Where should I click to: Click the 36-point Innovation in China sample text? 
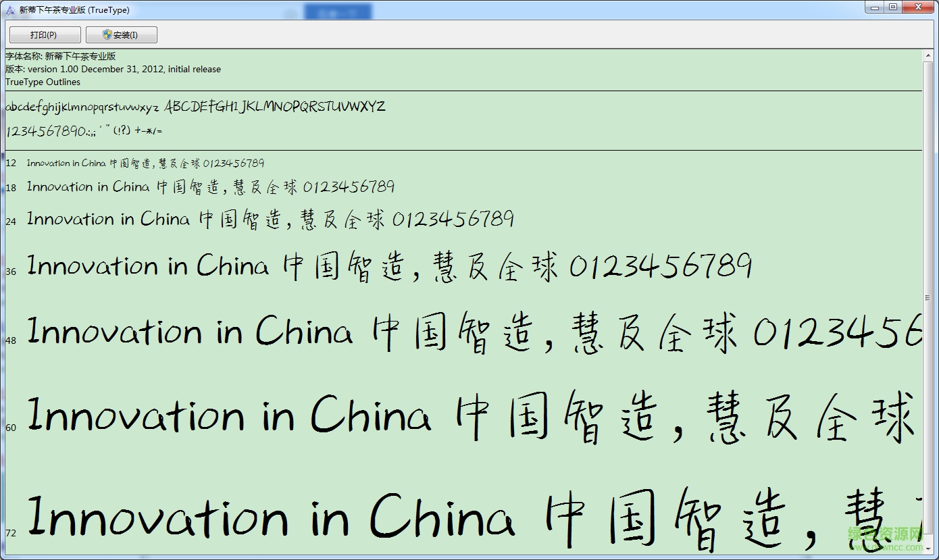pos(389,265)
